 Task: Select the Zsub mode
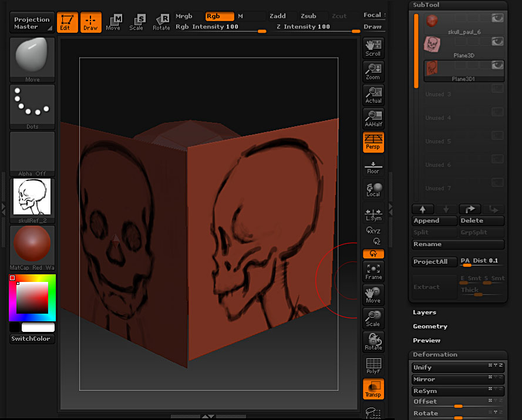click(308, 16)
